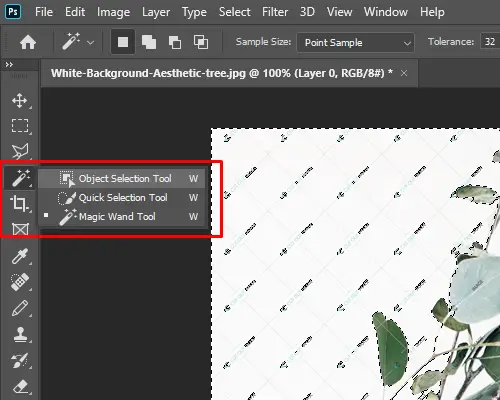Open the Select menu
The image size is (500, 400).
(x=234, y=12)
